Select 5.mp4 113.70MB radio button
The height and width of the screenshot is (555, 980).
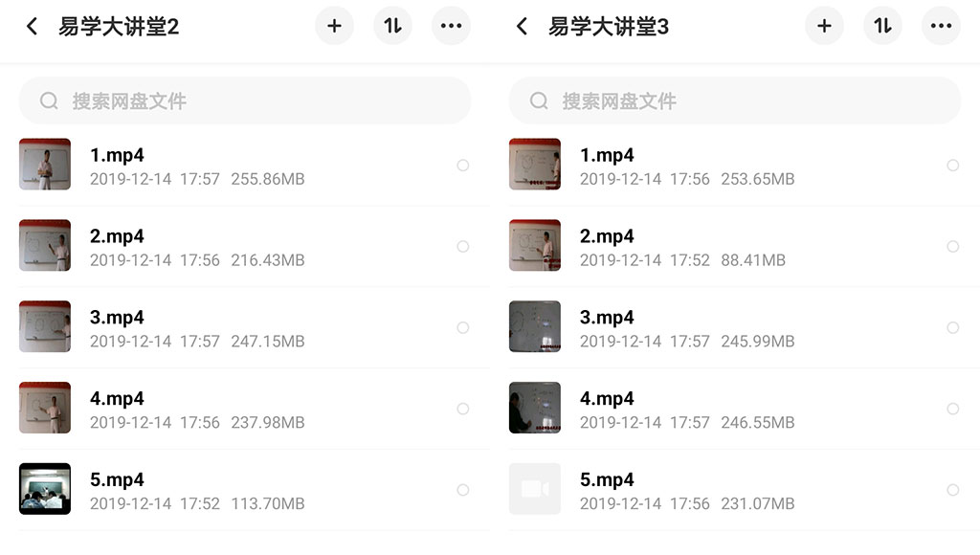click(462, 490)
